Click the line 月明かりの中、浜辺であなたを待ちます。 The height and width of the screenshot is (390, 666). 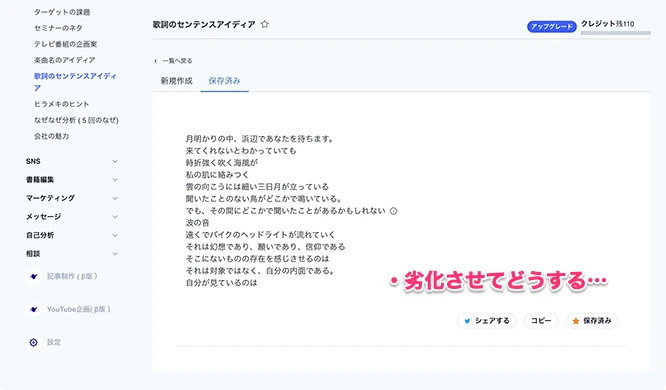point(260,139)
